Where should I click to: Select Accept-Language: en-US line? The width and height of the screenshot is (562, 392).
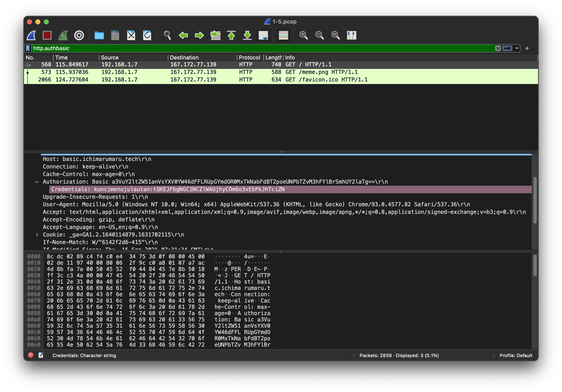[x=100, y=228]
